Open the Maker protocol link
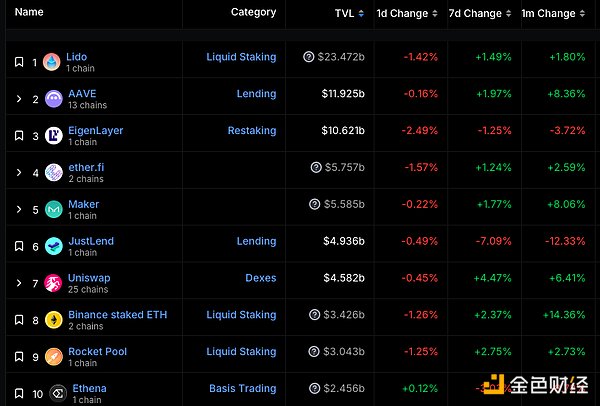The width and height of the screenshot is (600, 406). 83,204
